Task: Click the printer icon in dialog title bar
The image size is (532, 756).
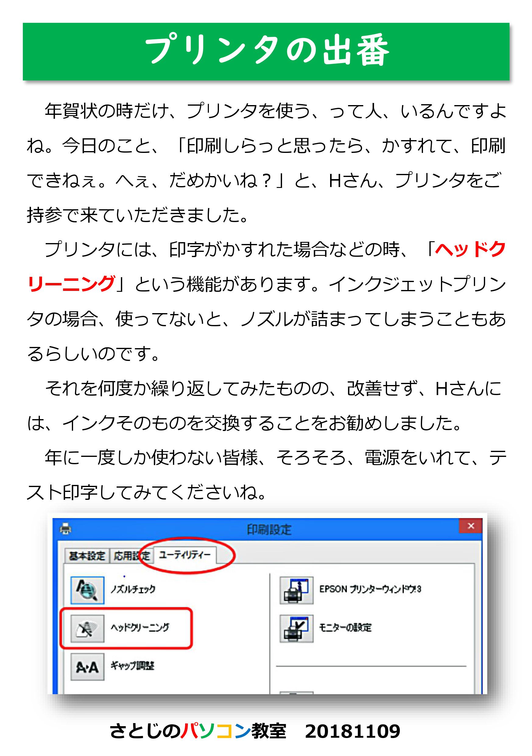Action: pos(65,528)
